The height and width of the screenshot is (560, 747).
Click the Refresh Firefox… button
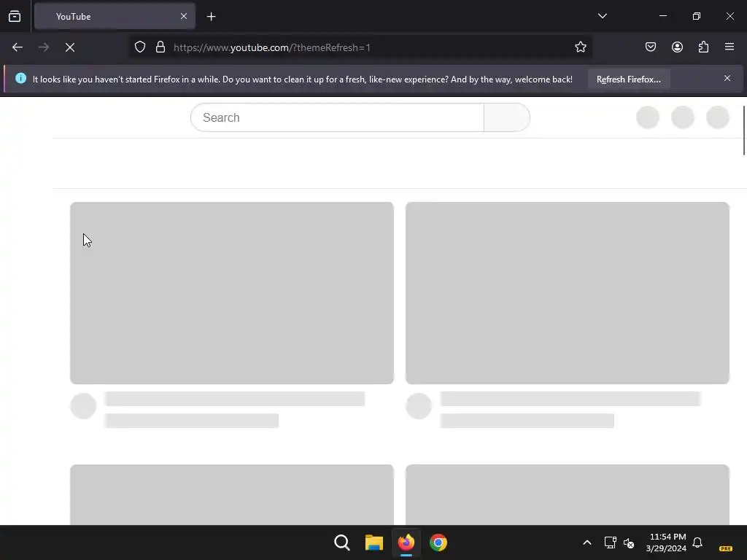(x=628, y=79)
